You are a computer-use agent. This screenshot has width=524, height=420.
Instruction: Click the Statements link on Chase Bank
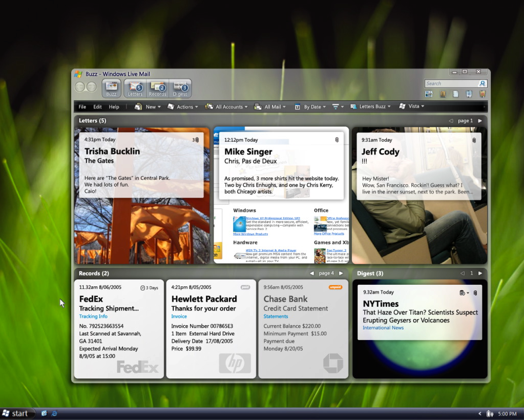pos(276,317)
